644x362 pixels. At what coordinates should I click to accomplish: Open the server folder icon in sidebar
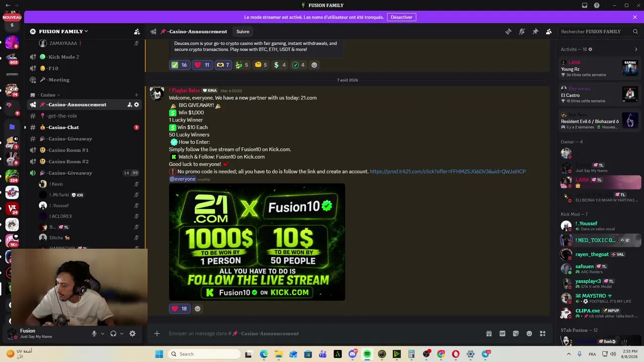tap(12, 127)
